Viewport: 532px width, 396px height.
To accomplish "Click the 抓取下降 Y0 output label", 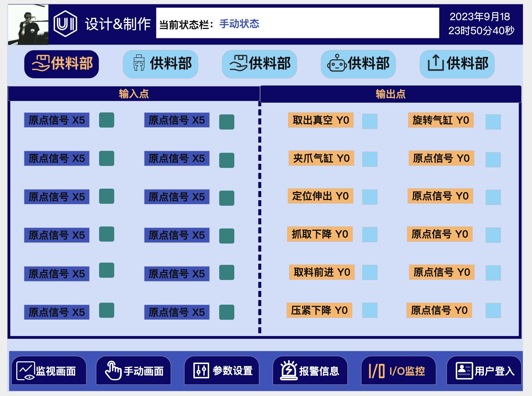I will (x=320, y=234).
